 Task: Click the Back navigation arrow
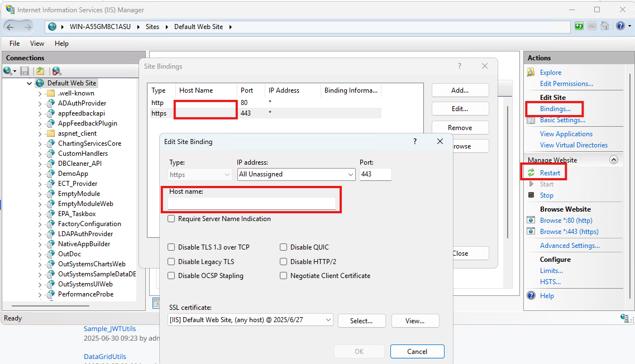coord(12,27)
